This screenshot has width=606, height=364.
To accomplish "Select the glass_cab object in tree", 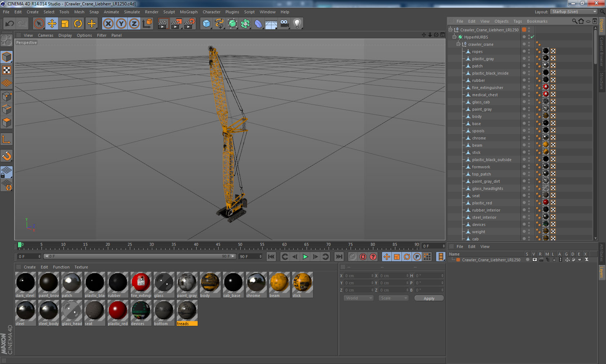I will 481,102.
